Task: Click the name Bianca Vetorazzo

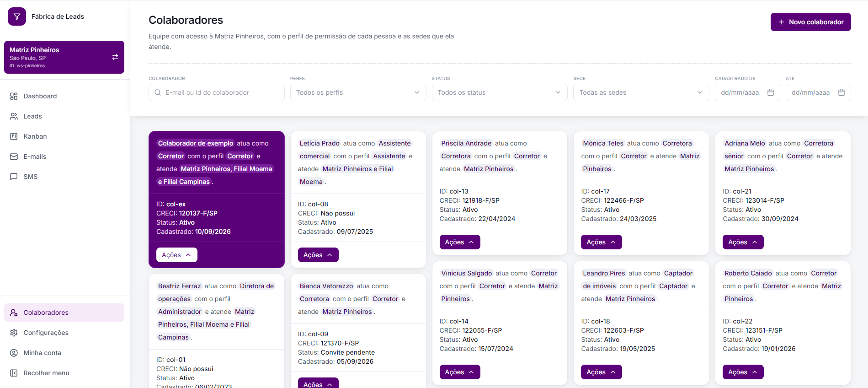Action: tap(326, 286)
